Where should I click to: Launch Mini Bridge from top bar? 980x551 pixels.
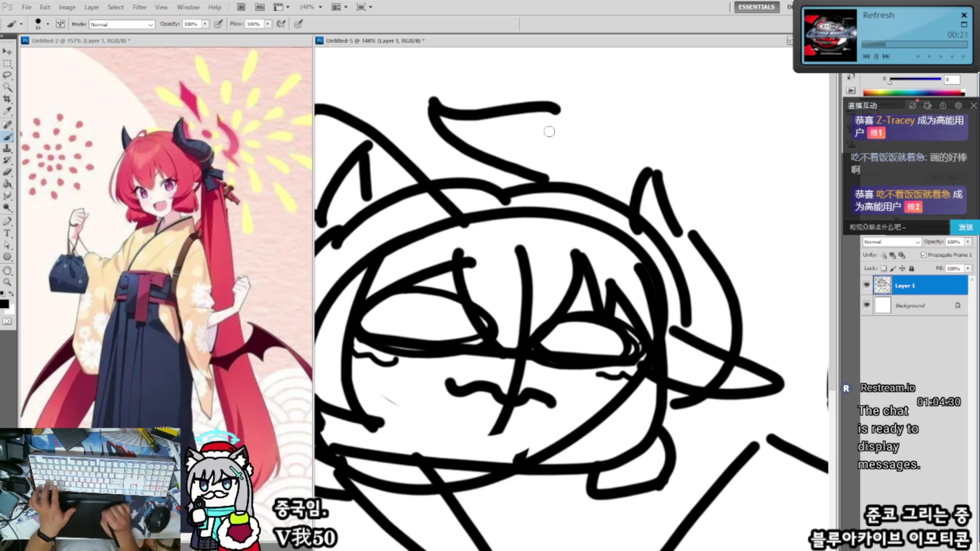click(260, 7)
